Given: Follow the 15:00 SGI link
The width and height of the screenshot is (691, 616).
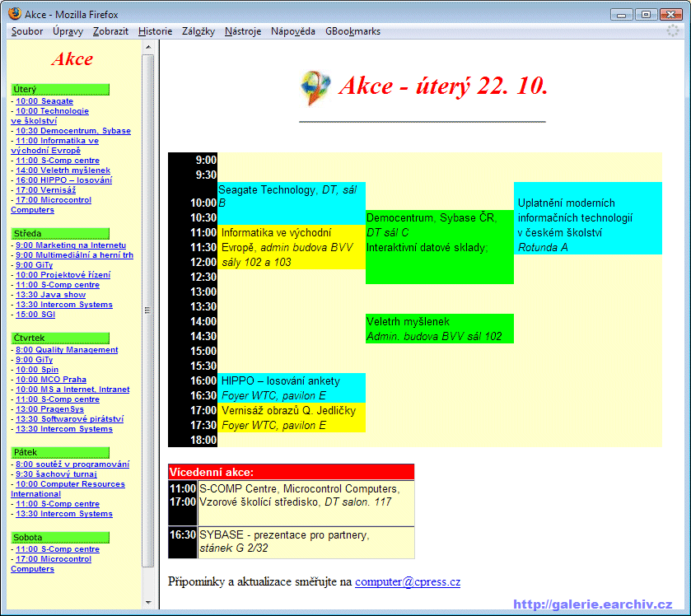Looking at the screenshot, I should 35,314.
